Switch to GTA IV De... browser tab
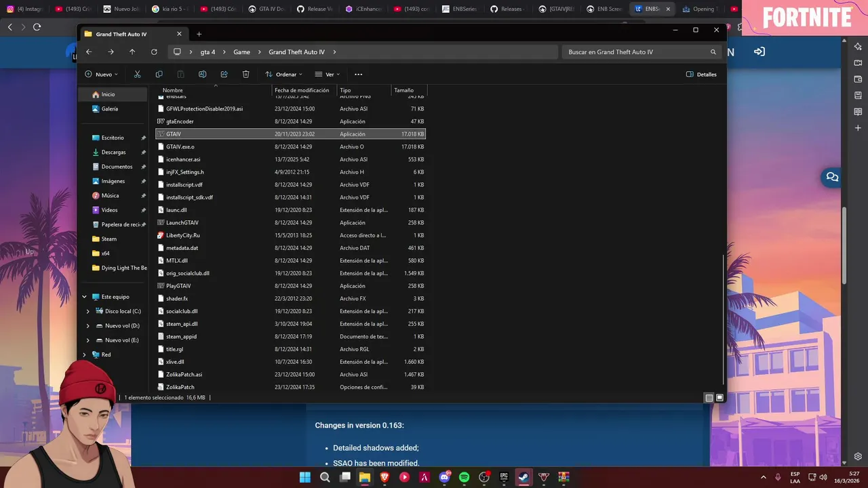868x488 pixels. [x=268, y=9]
